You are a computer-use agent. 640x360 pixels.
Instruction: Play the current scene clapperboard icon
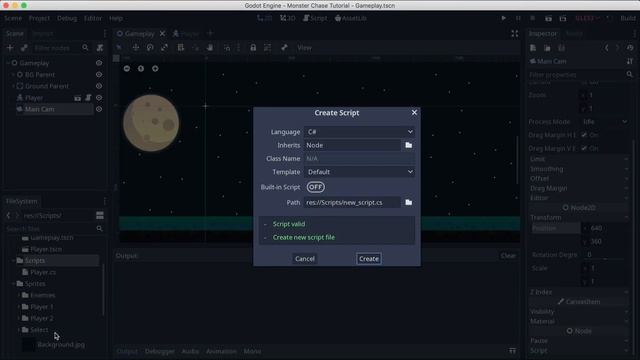coord(549,18)
